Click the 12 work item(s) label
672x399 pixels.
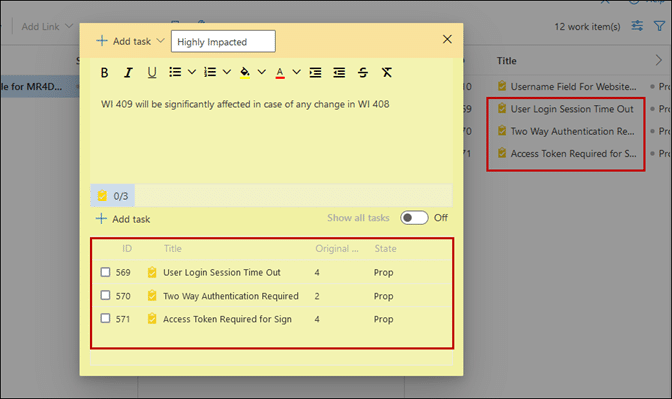(x=587, y=27)
